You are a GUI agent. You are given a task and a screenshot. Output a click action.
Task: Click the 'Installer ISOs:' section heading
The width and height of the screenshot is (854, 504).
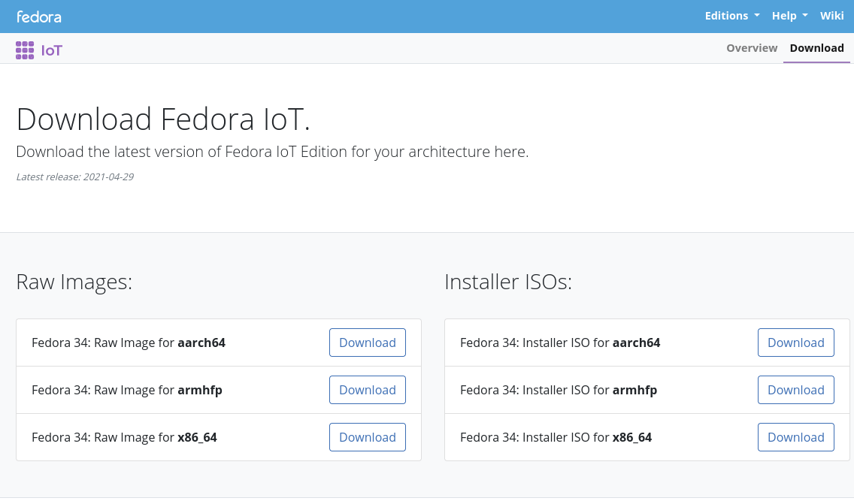point(508,282)
